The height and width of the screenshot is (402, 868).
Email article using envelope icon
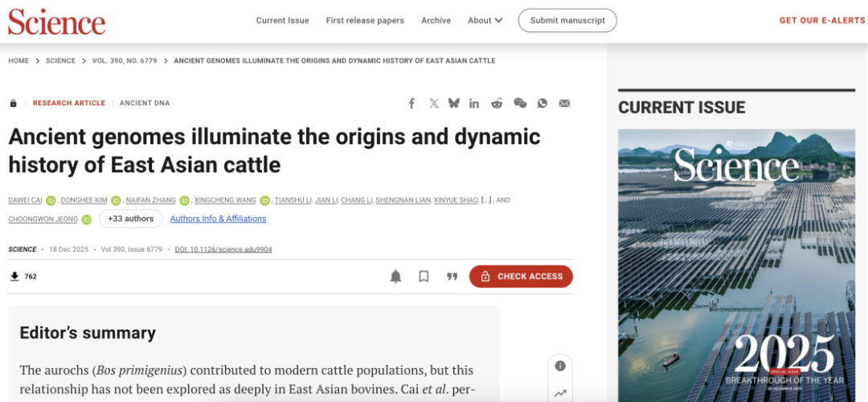pos(564,103)
